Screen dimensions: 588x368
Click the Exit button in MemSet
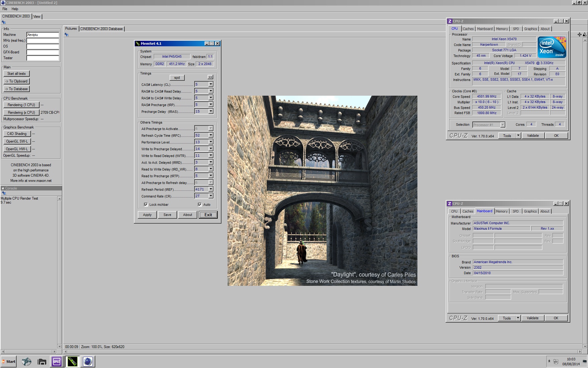208,215
